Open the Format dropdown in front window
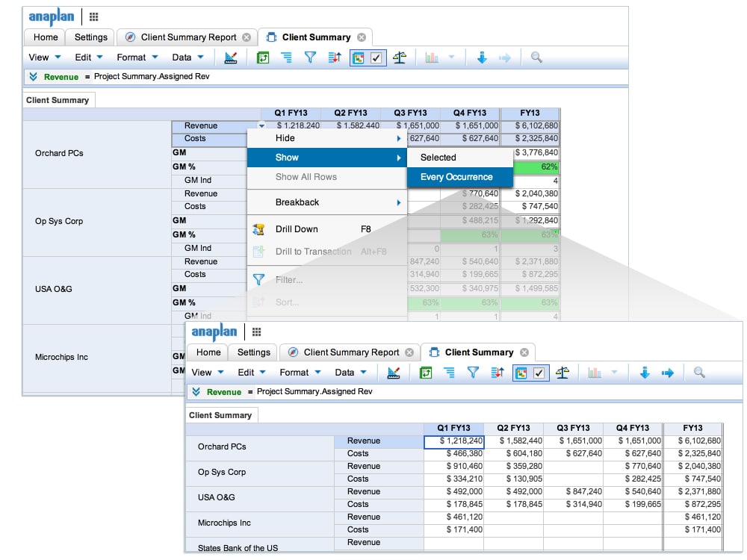The height and width of the screenshot is (560, 747). [300, 373]
